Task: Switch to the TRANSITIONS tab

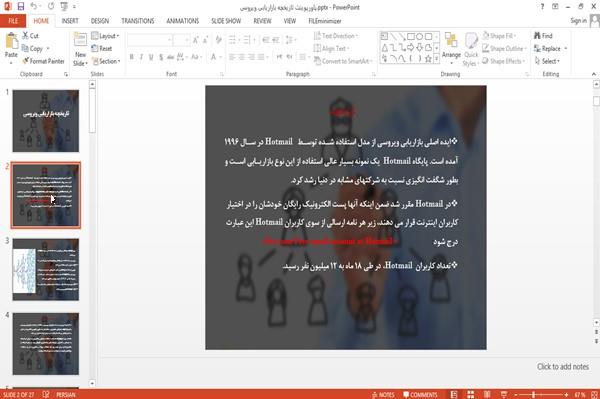Action: (x=138, y=21)
